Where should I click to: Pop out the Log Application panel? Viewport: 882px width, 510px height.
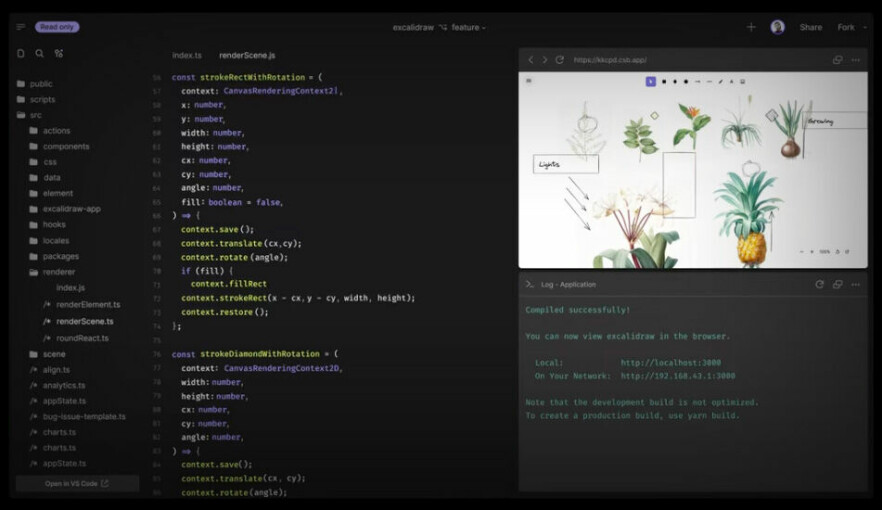click(x=838, y=285)
